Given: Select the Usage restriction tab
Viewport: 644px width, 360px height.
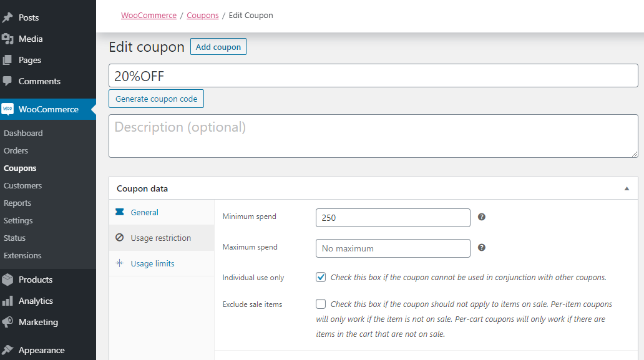Looking at the screenshot, I should [162, 238].
